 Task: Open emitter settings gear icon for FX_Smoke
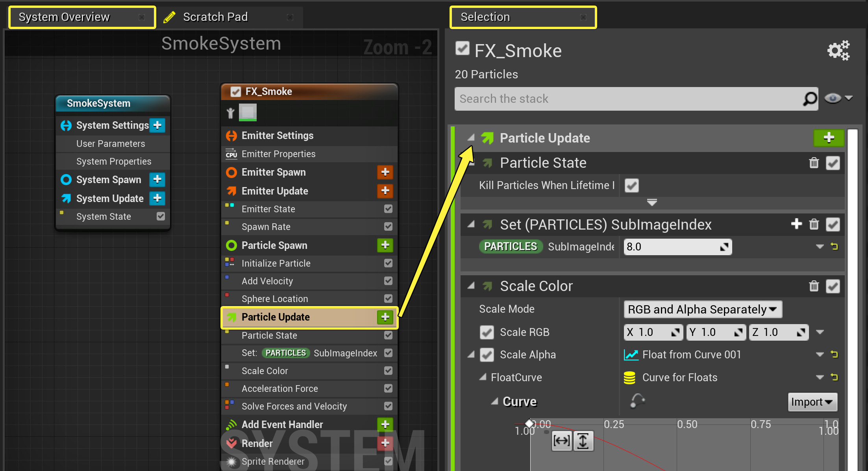tap(838, 51)
